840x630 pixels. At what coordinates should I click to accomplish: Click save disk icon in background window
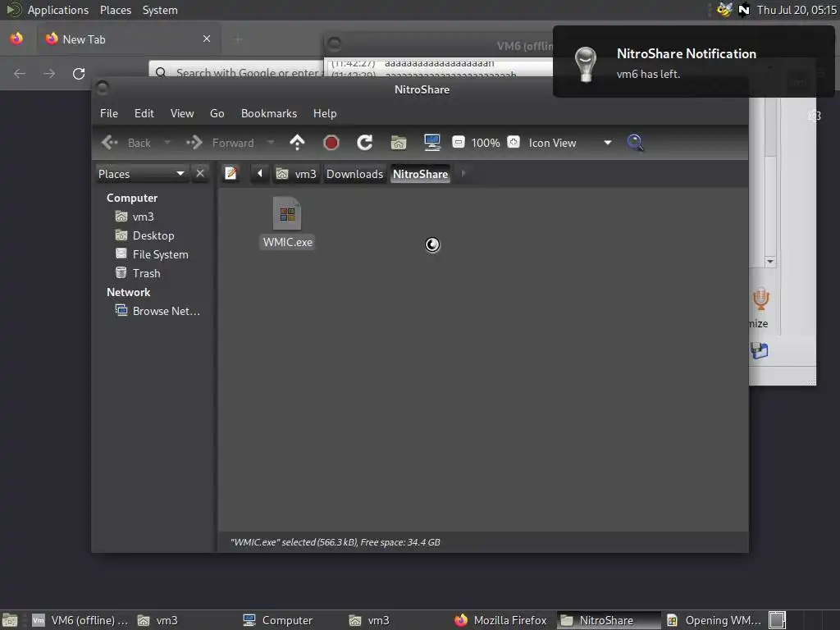tap(759, 351)
